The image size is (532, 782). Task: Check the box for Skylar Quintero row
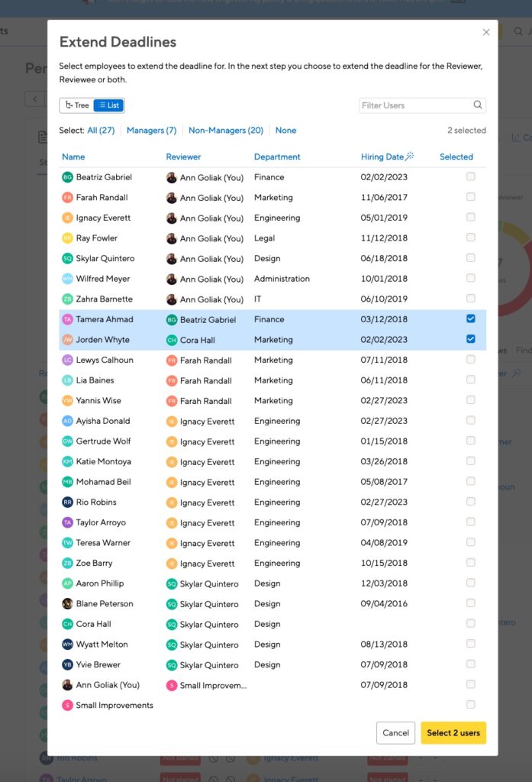[x=470, y=258]
